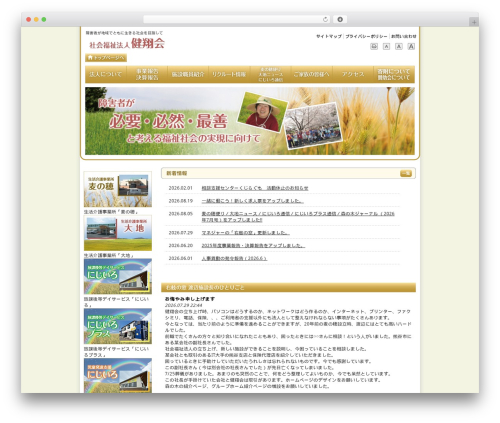Click the first にじいろ day service banner

(x=118, y=276)
